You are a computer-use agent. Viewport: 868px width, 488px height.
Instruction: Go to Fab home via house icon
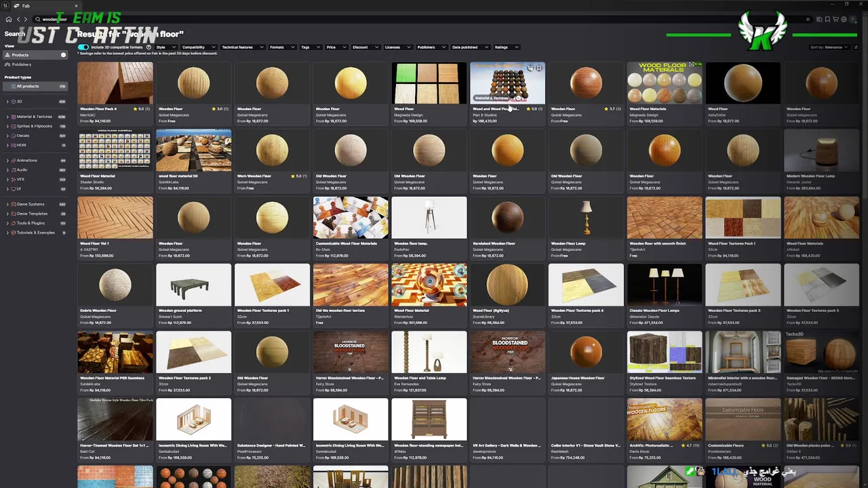tap(8, 20)
